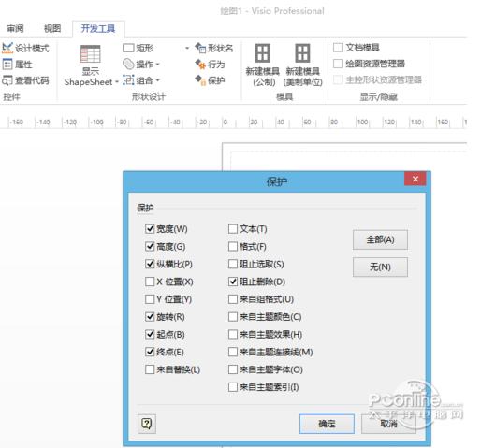Enable 文档模具 checkbox in ribbon
This screenshot has height=448, width=481.
pos(338,48)
